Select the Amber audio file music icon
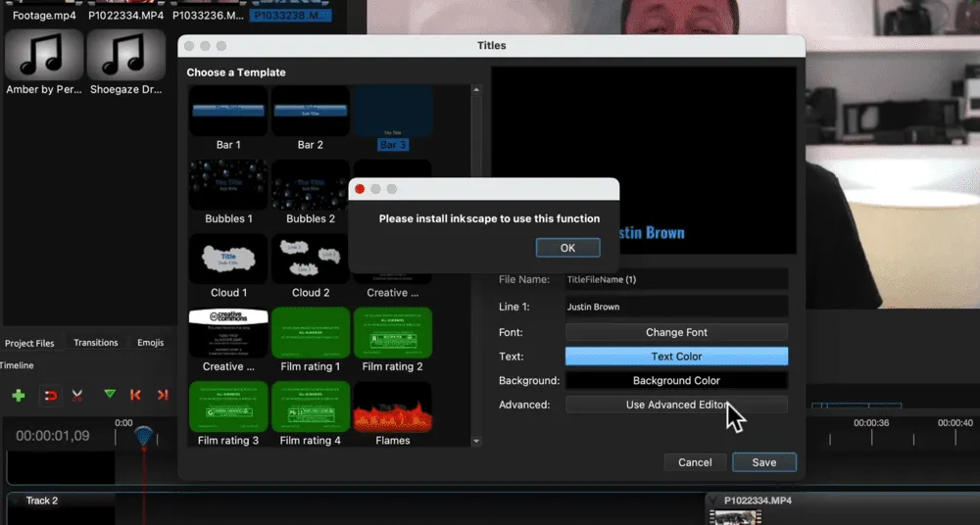The height and width of the screenshot is (525, 980). [x=43, y=55]
